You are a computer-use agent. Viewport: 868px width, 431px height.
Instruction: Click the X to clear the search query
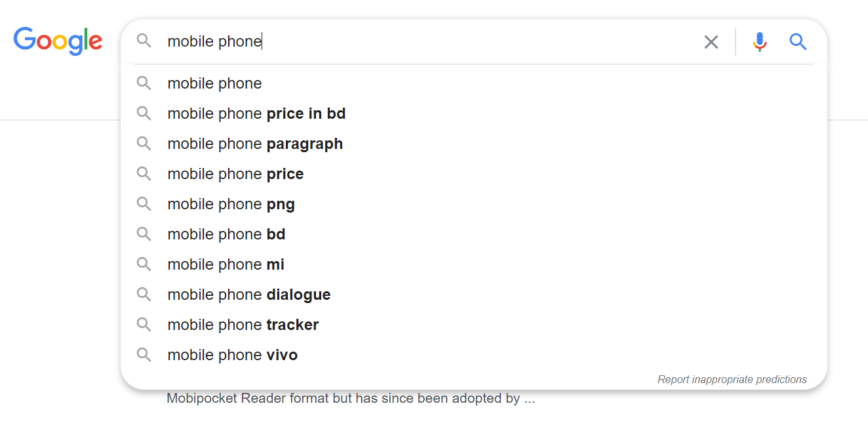click(x=711, y=41)
